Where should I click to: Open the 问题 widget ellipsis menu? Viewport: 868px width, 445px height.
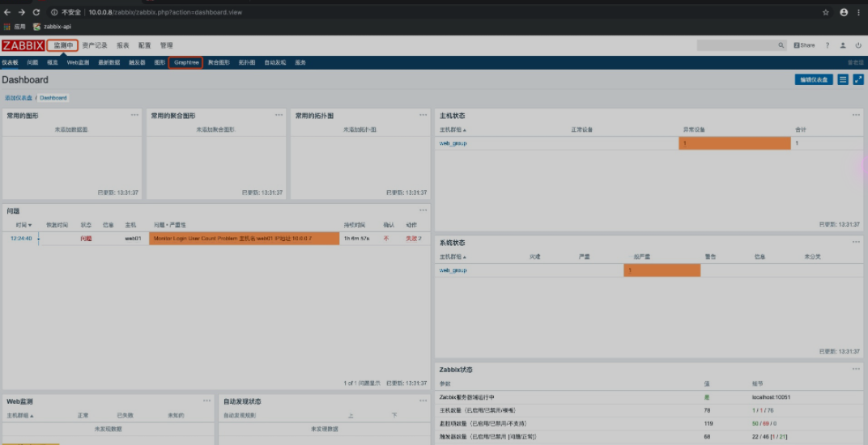click(x=423, y=210)
